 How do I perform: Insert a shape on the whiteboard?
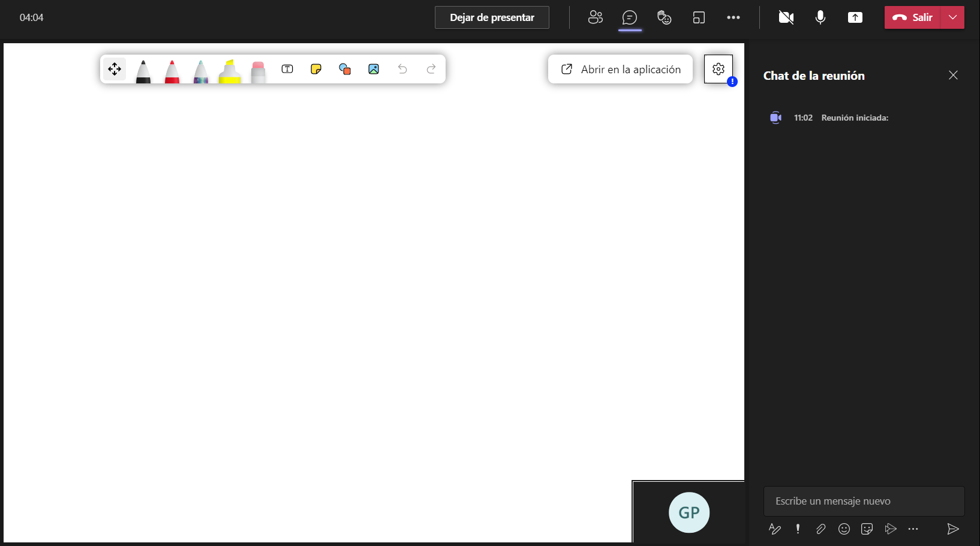(345, 69)
